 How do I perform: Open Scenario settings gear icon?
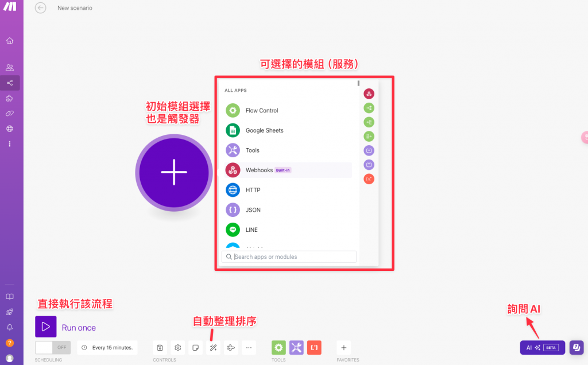pyautogui.click(x=178, y=348)
